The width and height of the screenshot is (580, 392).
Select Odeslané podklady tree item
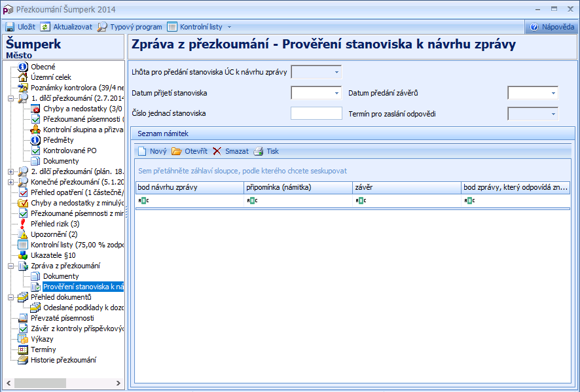pos(84,308)
